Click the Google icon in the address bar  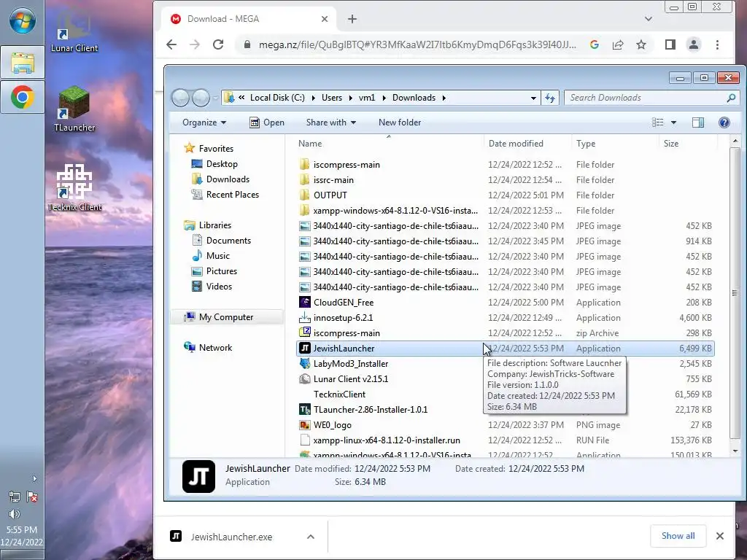click(594, 44)
